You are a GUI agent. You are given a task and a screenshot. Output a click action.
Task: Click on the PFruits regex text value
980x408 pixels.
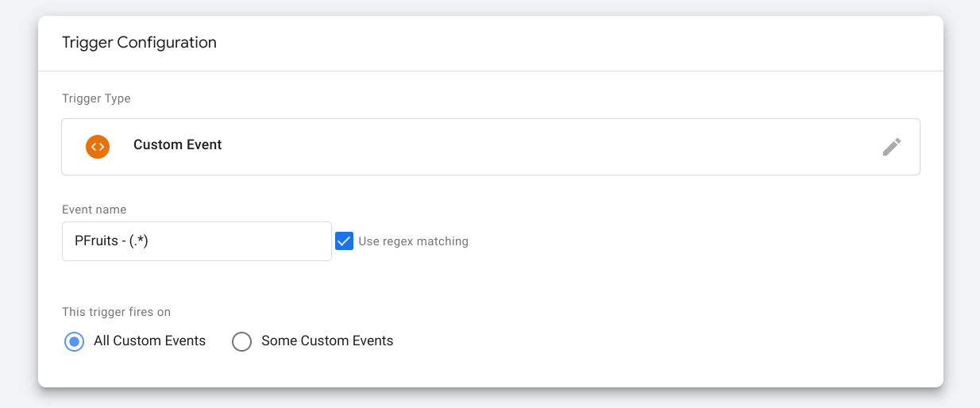111,241
